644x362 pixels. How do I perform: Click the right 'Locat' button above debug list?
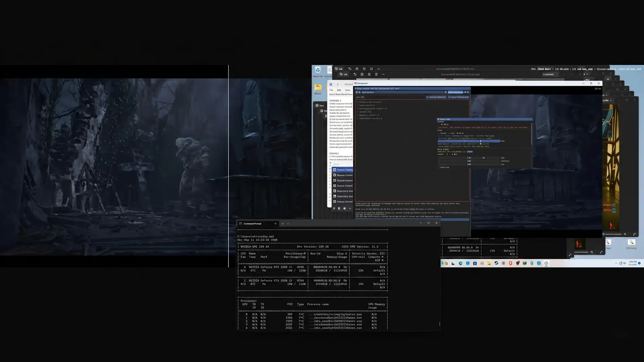point(459,97)
